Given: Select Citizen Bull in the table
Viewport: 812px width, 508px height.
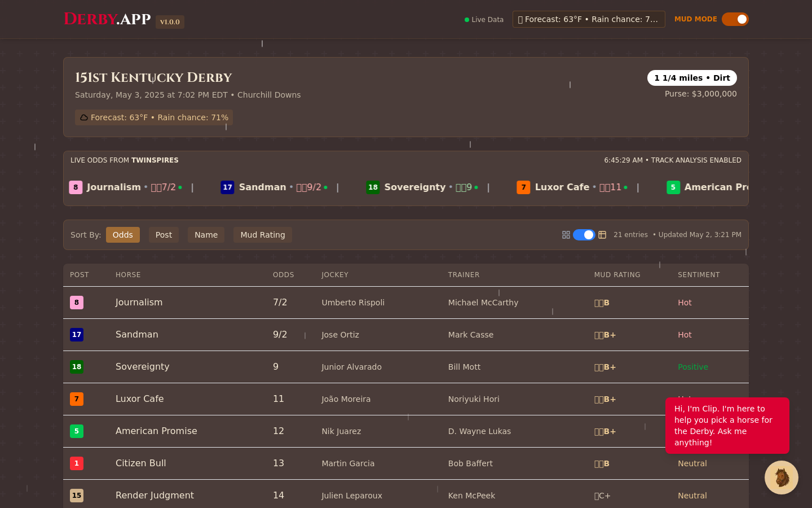Looking at the screenshot, I should [140, 463].
